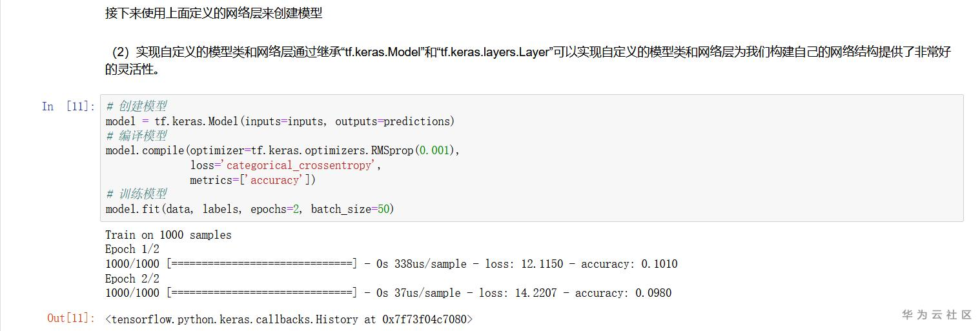This screenshot has height=331, width=980.
Task: Click the '# 创建模型' comment
Action: (x=136, y=106)
